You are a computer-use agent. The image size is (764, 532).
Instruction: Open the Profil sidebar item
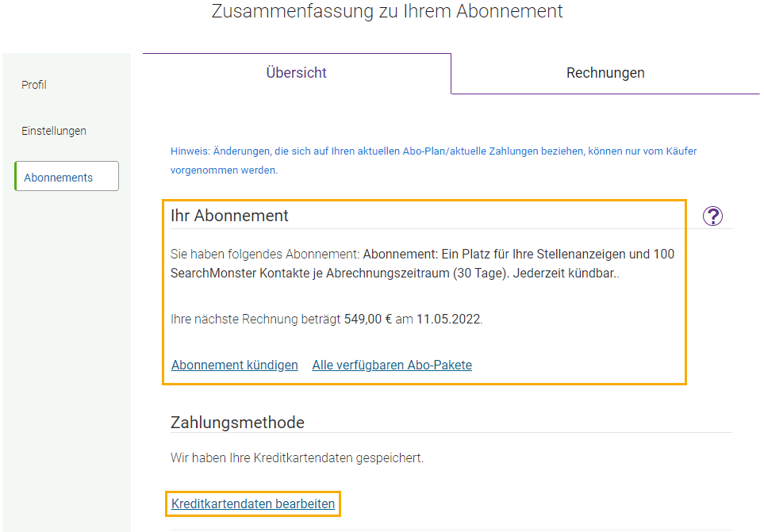[34, 85]
